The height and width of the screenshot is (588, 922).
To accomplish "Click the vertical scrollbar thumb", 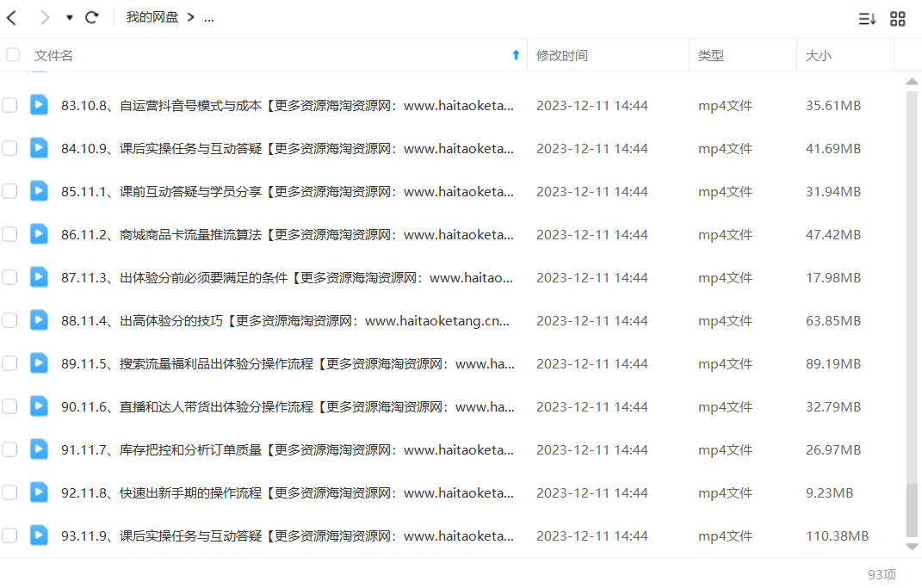I will tap(912, 511).
